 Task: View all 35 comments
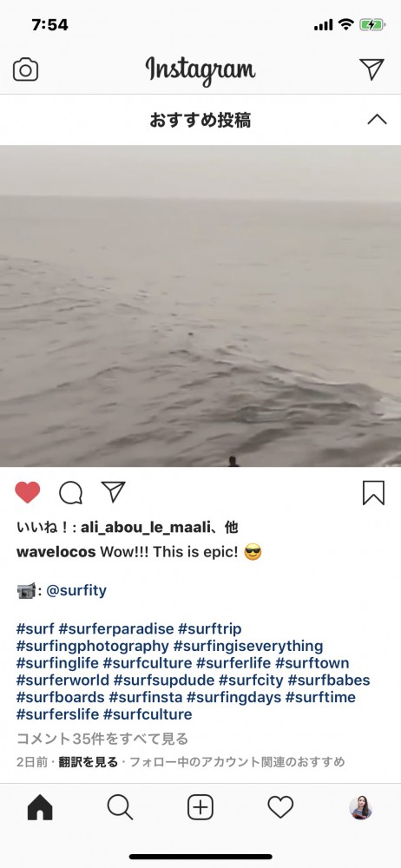(102, 739)
